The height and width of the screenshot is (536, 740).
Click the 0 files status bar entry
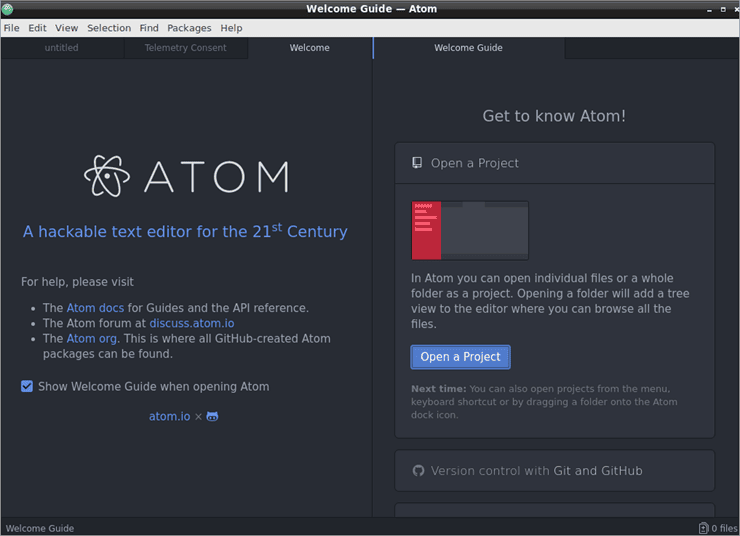point(718,528)
